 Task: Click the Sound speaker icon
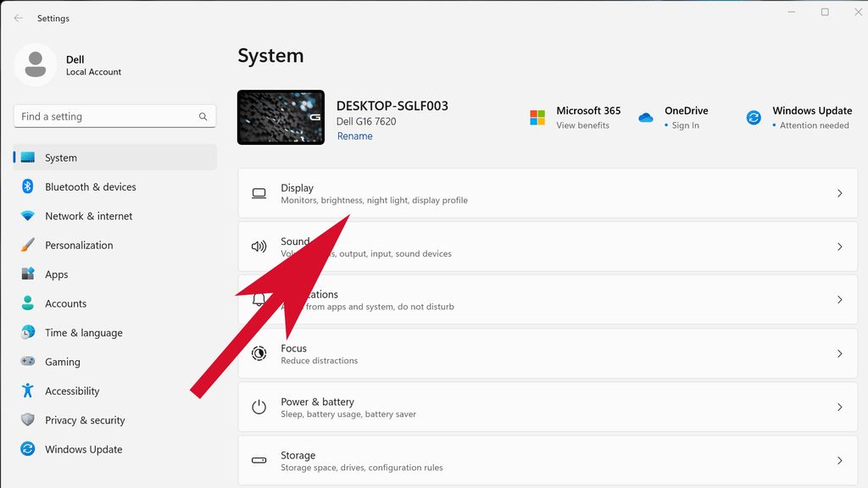coord(259,247)
